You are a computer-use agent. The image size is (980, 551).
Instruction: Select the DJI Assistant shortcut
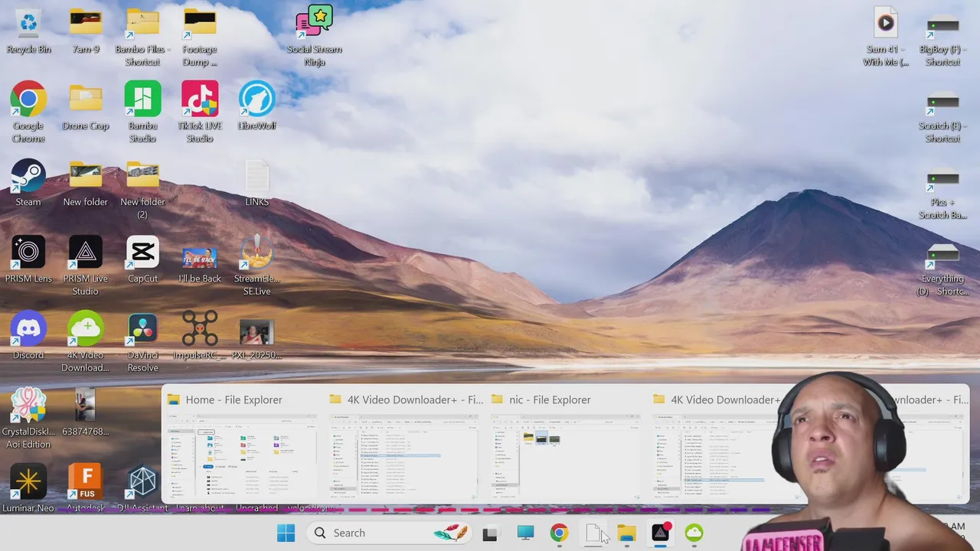(142, 488)
